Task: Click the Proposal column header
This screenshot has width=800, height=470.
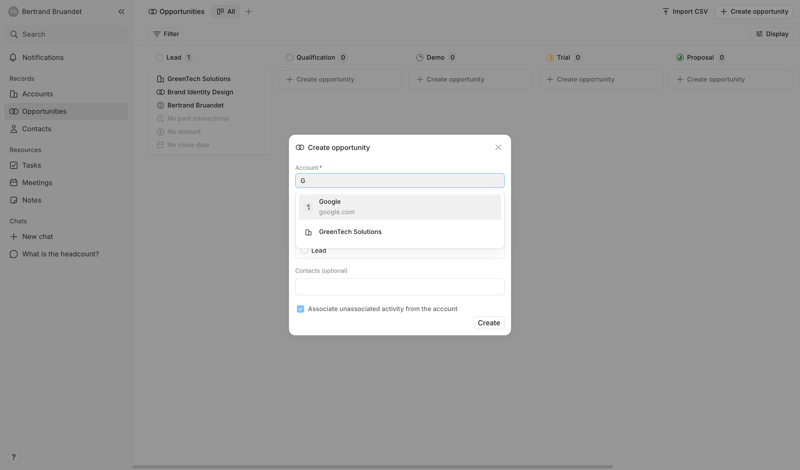Action: click(701, 58)
